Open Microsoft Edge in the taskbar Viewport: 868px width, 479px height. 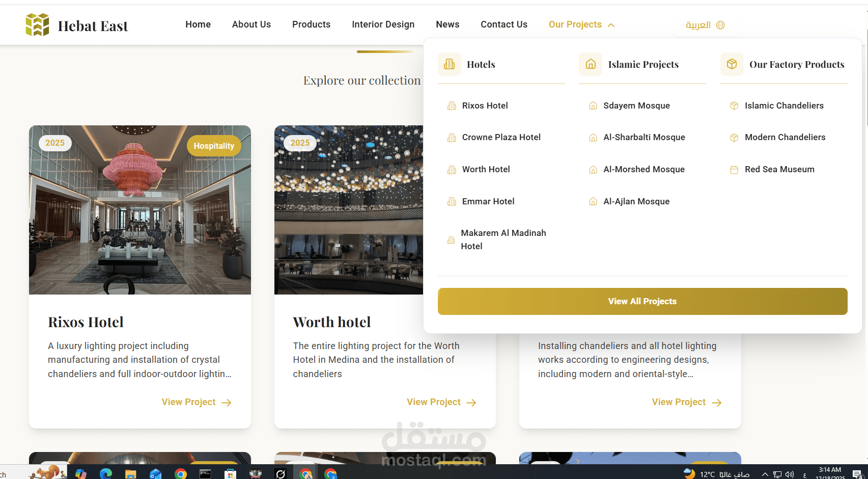tap(106, 474)
